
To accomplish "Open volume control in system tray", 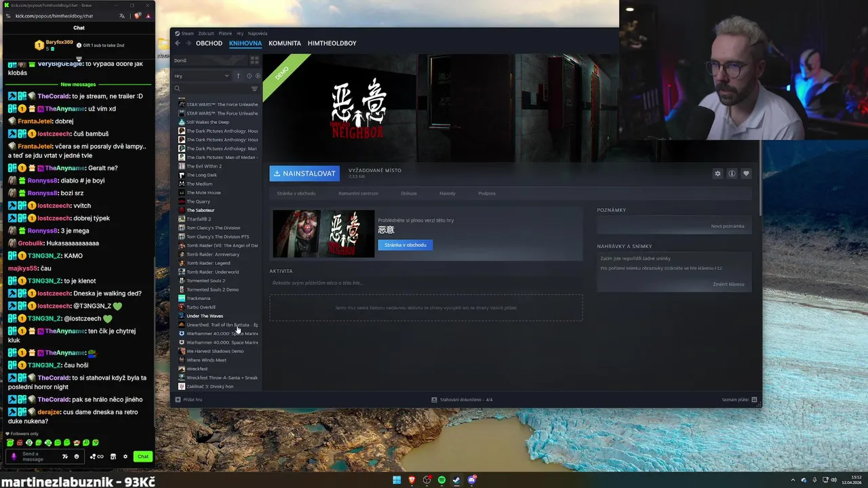I will point(834,480).
